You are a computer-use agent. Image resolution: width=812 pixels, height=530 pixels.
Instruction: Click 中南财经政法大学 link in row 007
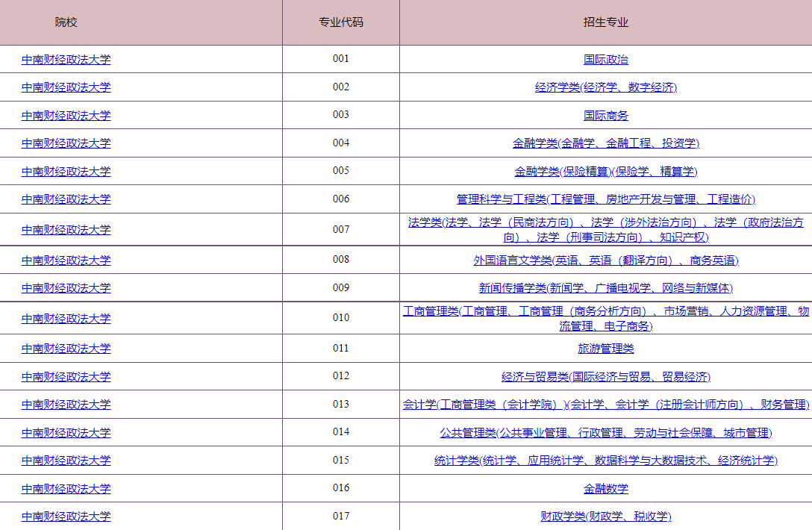pyautogui.click(x=66, y=229)
